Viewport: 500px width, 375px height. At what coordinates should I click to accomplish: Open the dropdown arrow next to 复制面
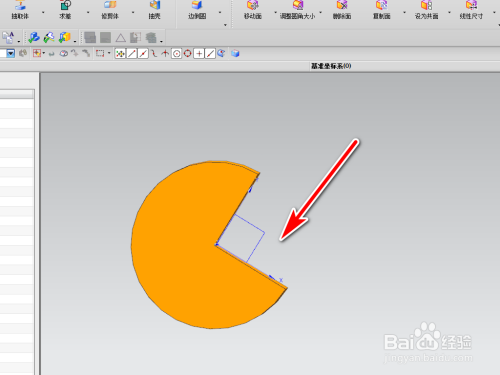coord(404,13)
